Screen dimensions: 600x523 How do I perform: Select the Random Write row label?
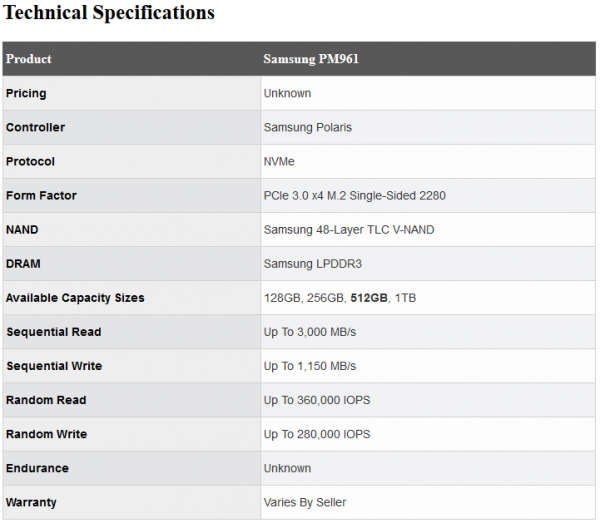(x=46, y=434)
